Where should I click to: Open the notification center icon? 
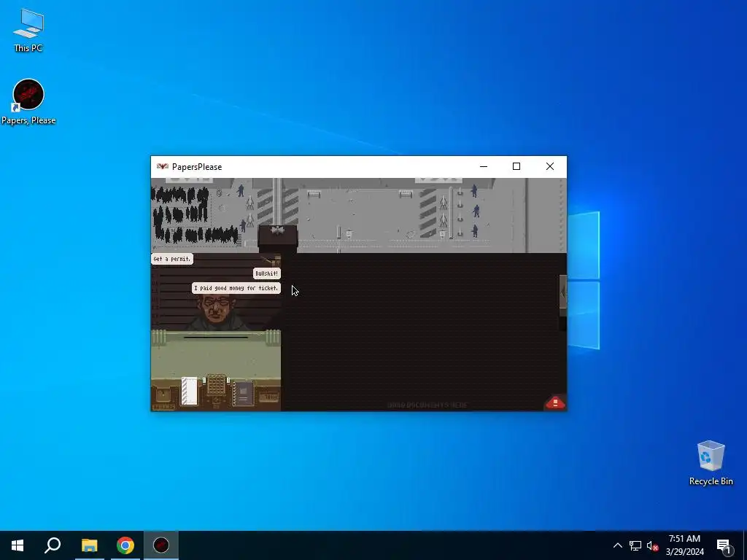point(724,546)
